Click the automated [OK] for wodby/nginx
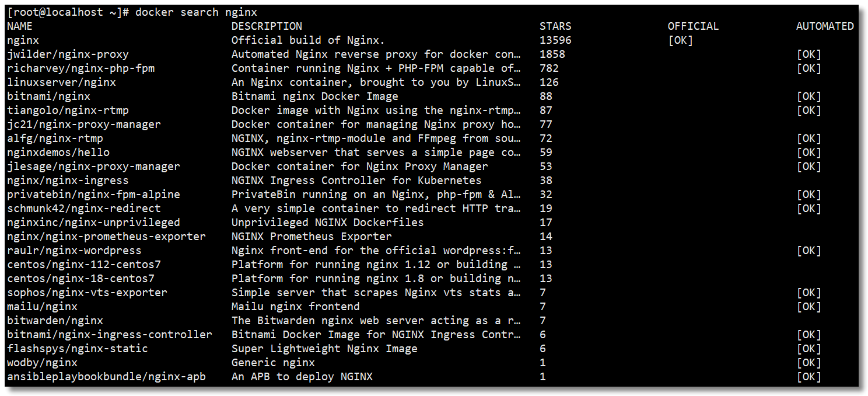Screen dimensions: 868x396 coord(808,363)
